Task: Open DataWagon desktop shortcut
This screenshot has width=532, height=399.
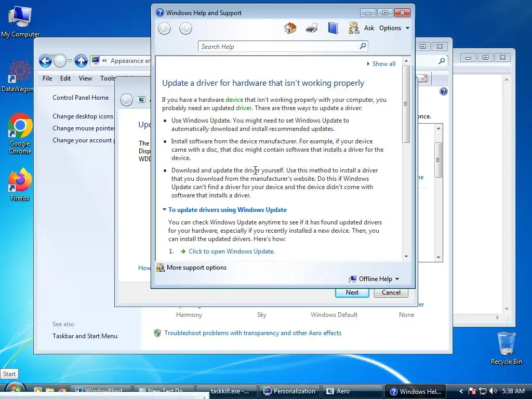Action: (18, 75)
